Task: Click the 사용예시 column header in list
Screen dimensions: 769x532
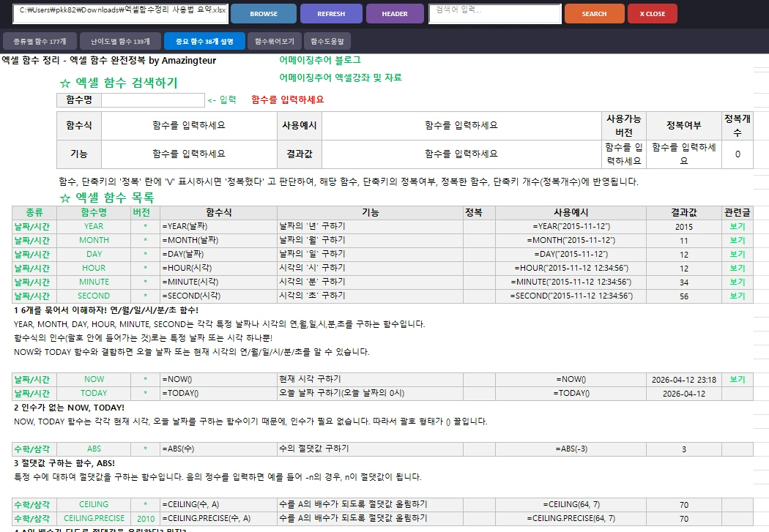Action: click(x=571, y=213)
